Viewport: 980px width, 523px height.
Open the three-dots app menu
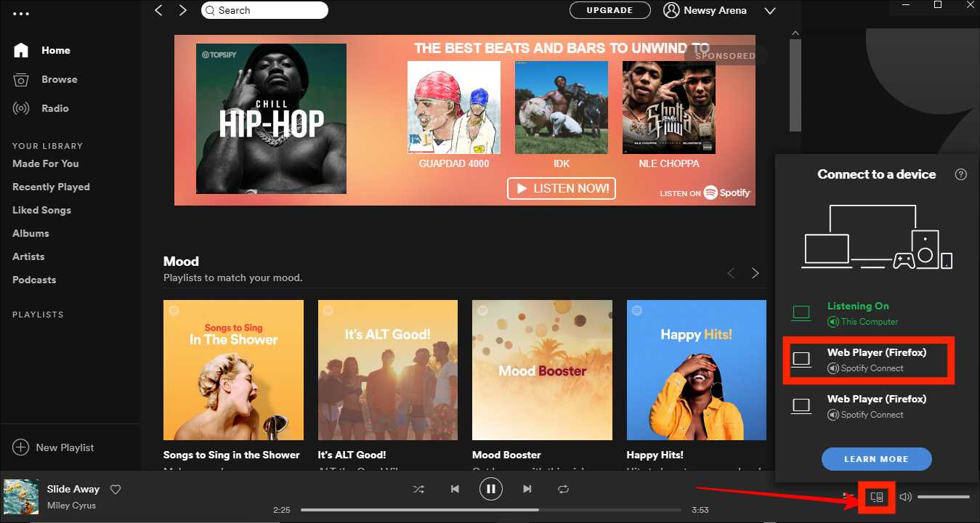(x=21, y=14)
